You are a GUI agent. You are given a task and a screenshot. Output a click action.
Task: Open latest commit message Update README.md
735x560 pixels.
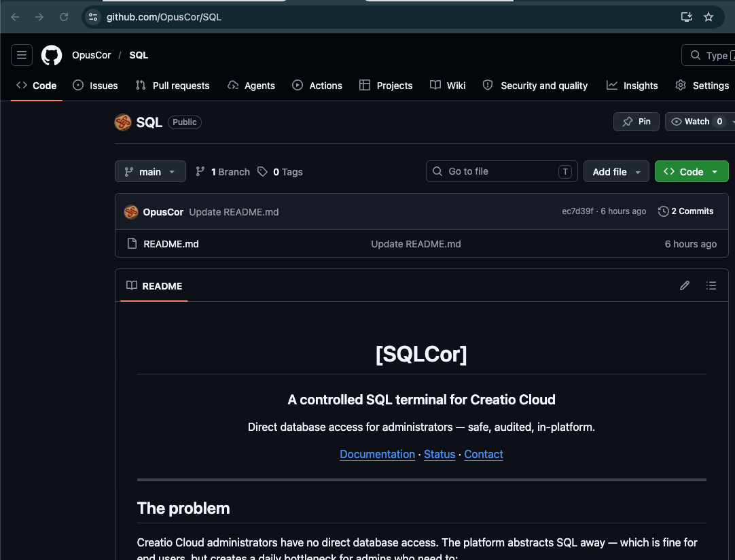pos(234,212)
